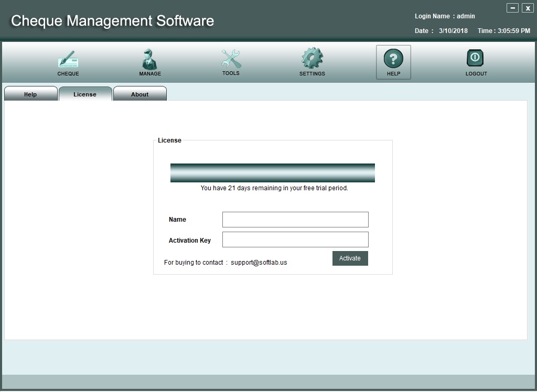Open Settings via the gear icon
This screenshot has width=537, height=392.
click(312, 59)
